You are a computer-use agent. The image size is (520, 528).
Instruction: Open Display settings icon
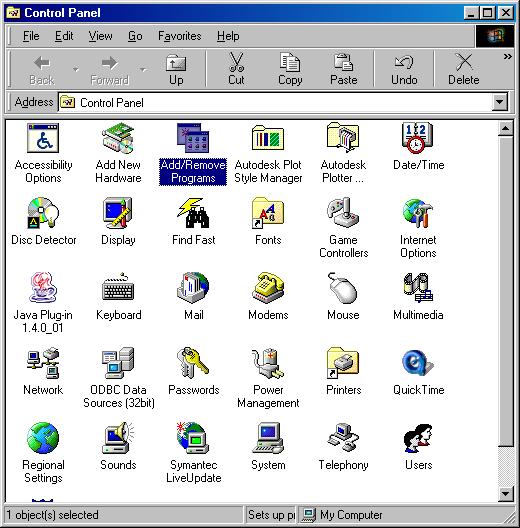118,213
